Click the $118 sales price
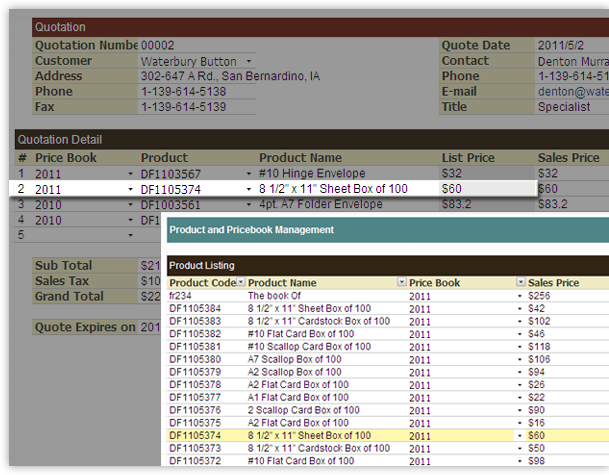The image size is (609, 475). coord(539,347)
